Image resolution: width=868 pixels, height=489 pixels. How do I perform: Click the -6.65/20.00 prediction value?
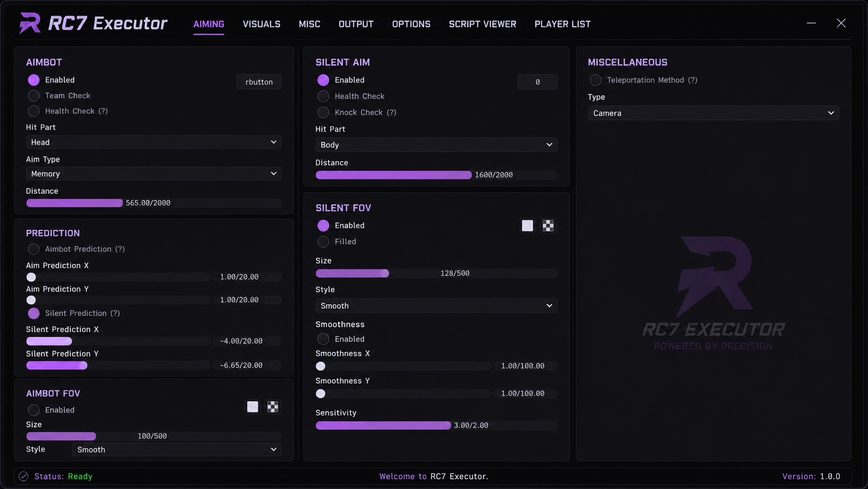click(241, 365)
